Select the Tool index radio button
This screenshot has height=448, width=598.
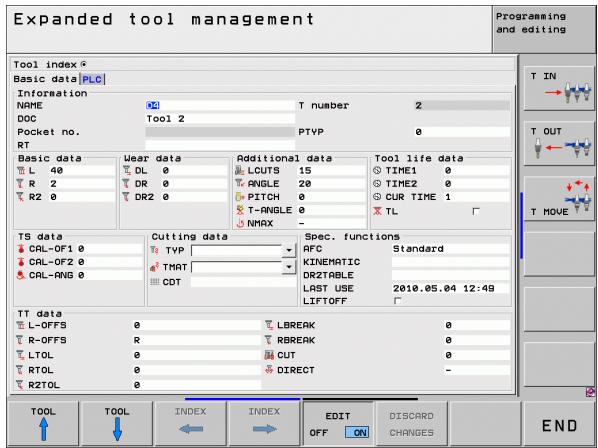pos(84,64)
